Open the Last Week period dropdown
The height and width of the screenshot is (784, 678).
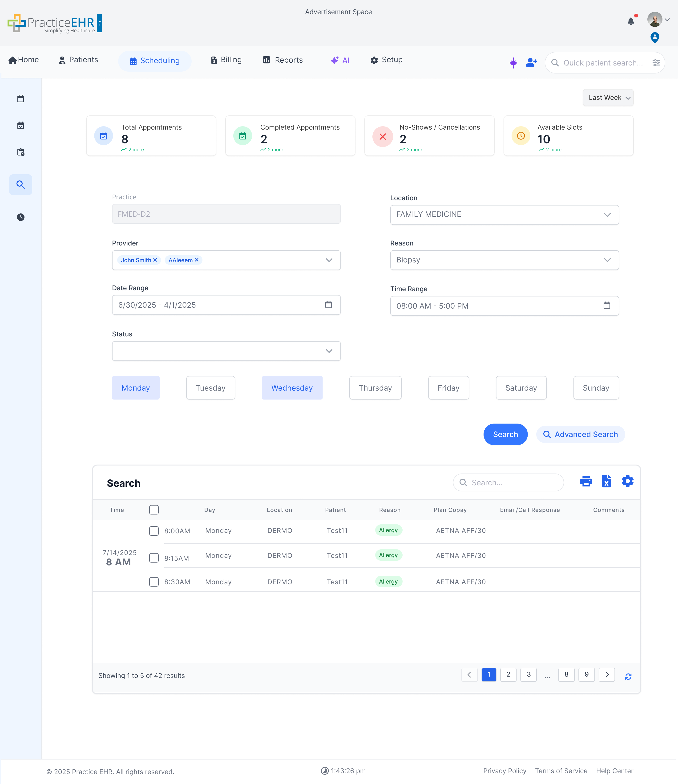click(x=608, y=98)
